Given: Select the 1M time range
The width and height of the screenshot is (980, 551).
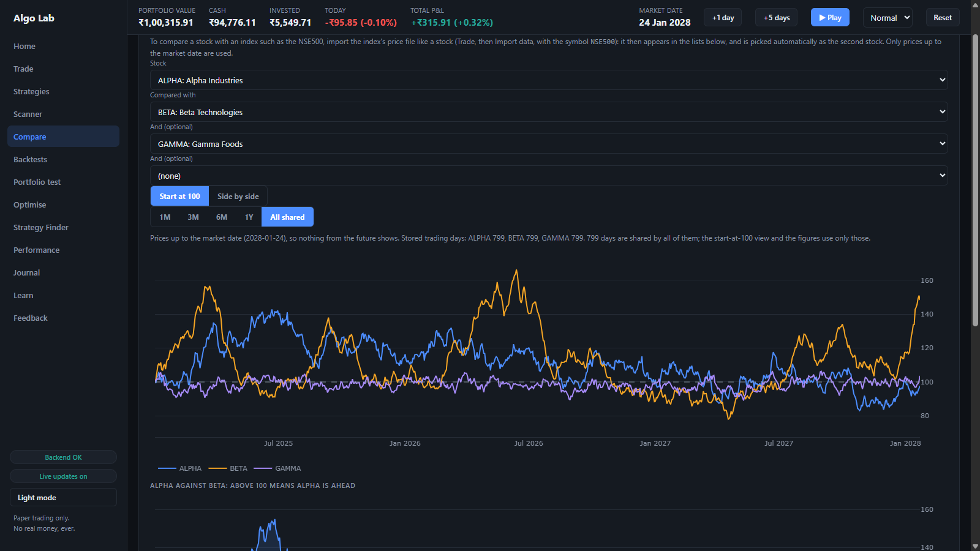Looking at the screenshot, I should (x=165, y=217).
